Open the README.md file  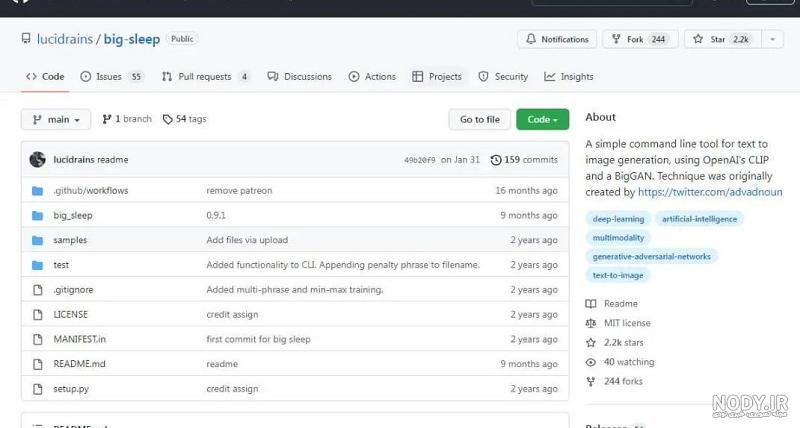pyautogui.click(x=79, y=364)
